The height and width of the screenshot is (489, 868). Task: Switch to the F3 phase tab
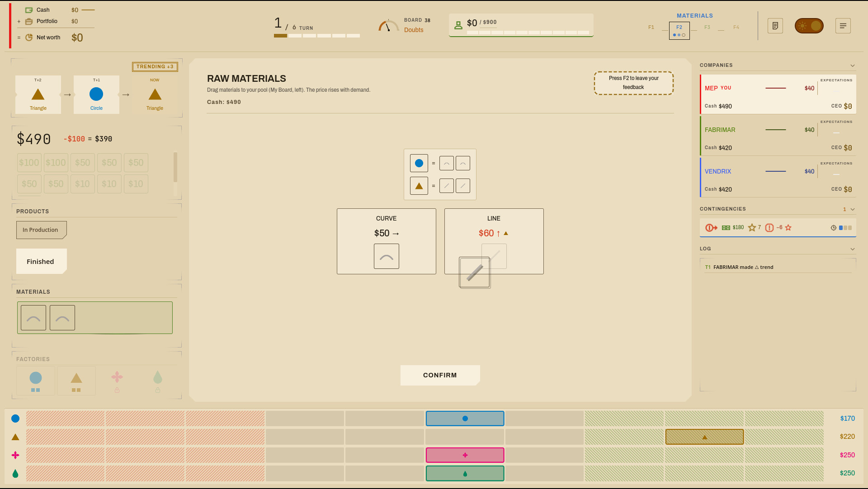pos(707,28)
